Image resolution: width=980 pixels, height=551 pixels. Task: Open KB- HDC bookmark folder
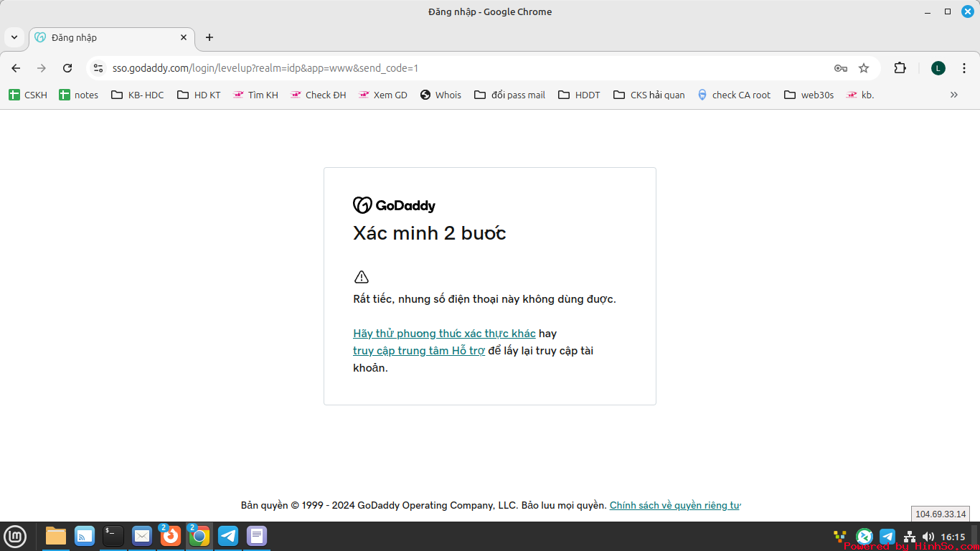[138, 95]
